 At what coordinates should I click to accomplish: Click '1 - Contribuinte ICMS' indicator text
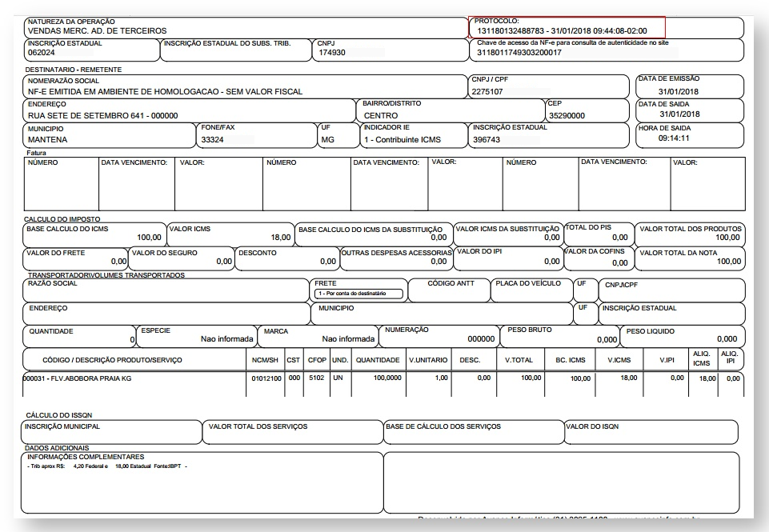(x=403, y=140)
